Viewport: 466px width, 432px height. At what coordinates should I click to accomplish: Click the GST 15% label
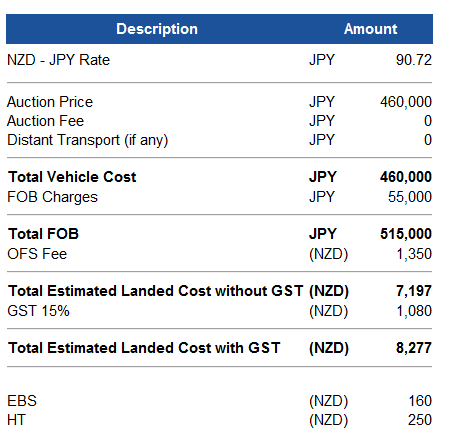pos(38,311)
